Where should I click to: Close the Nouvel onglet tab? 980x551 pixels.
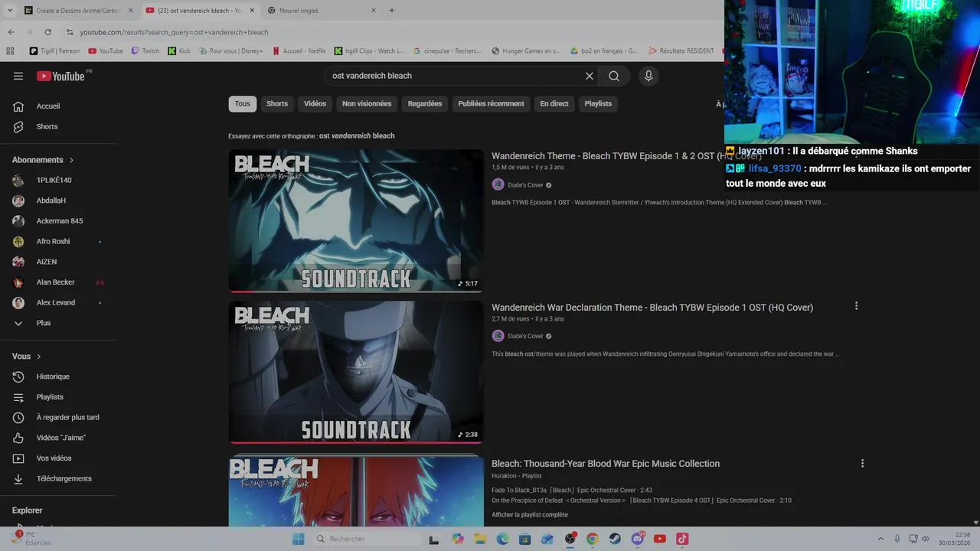point(374,11)
